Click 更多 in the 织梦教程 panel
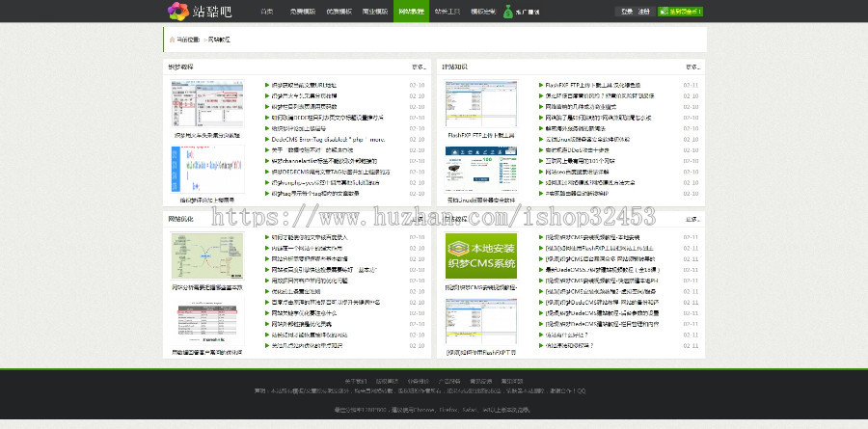The width and height of the screenshot is (868, 429). tap(419, 67)
